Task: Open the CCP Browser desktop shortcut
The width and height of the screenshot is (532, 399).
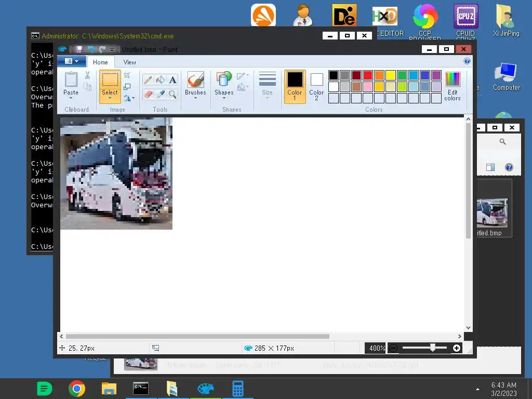Action: [425, 20]
